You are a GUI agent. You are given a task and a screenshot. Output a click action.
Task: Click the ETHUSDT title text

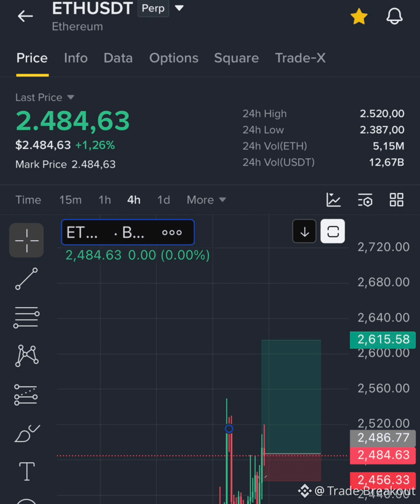tap(92, 8)
